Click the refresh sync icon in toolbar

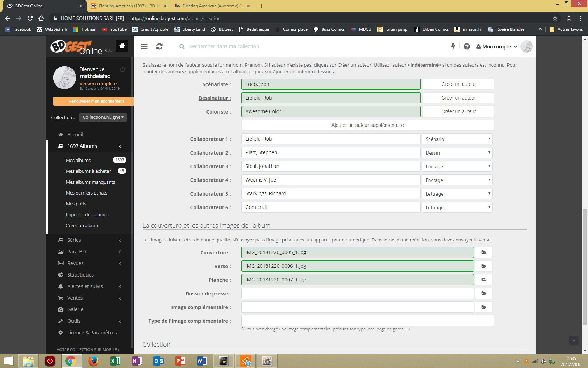[x=160, y=46]
